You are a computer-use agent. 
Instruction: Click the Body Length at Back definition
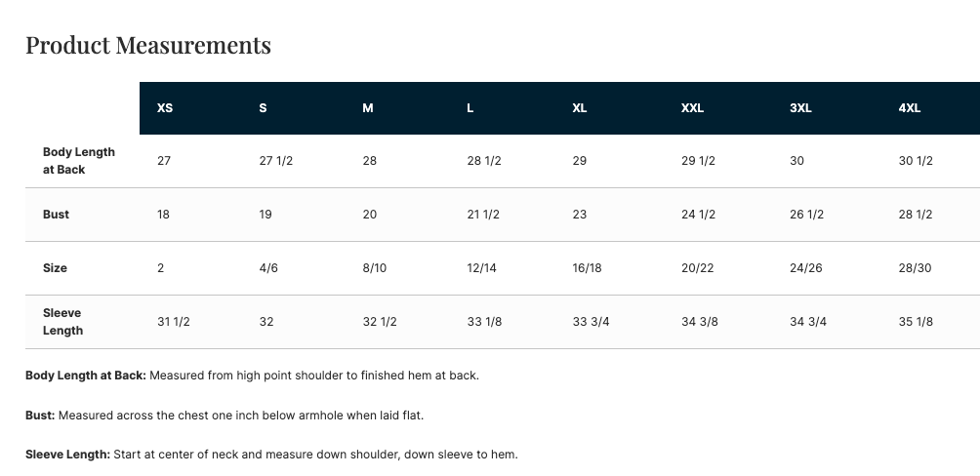252,376
